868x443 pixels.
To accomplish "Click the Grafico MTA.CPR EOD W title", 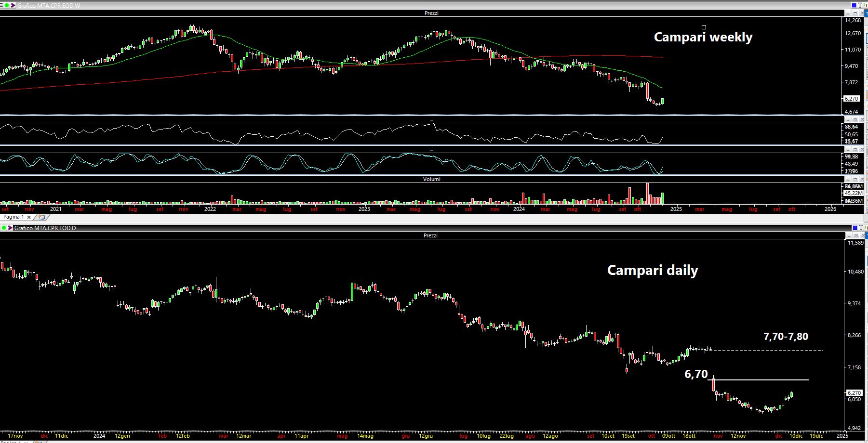I will (49, 5).
